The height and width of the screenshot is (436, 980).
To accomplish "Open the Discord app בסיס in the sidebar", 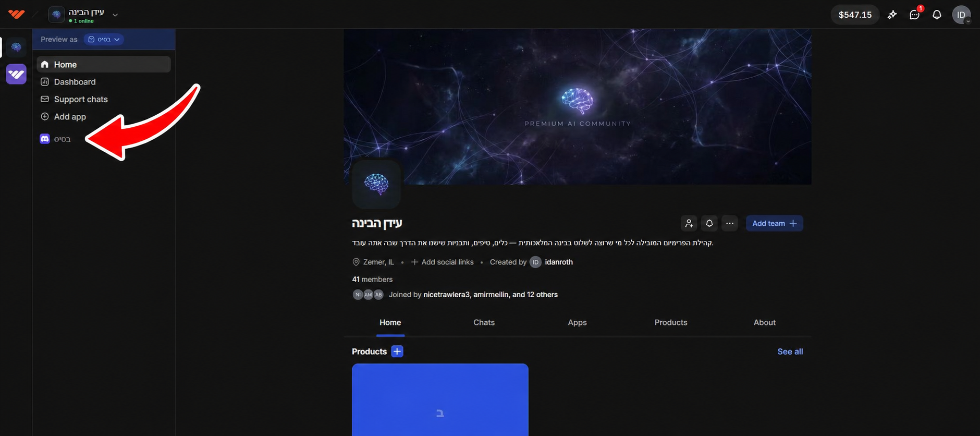I will click(104, 139).
